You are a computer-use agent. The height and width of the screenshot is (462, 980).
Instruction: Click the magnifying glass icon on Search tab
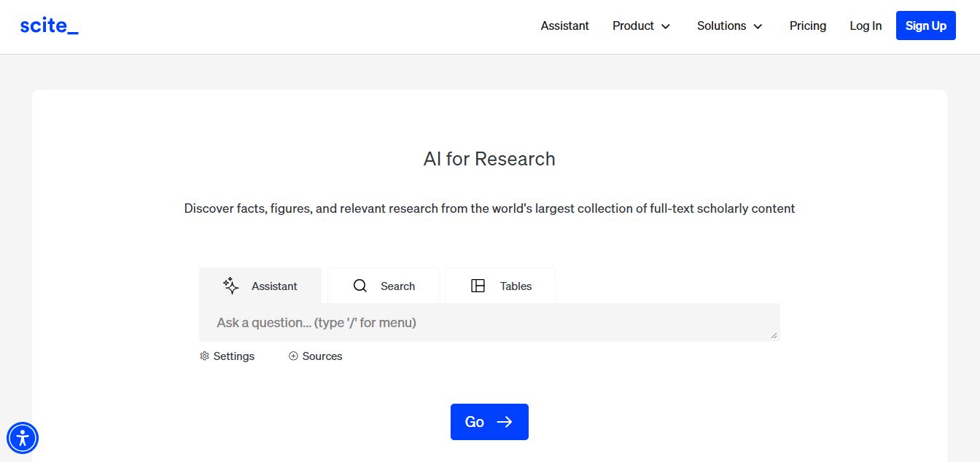point(360,286)
